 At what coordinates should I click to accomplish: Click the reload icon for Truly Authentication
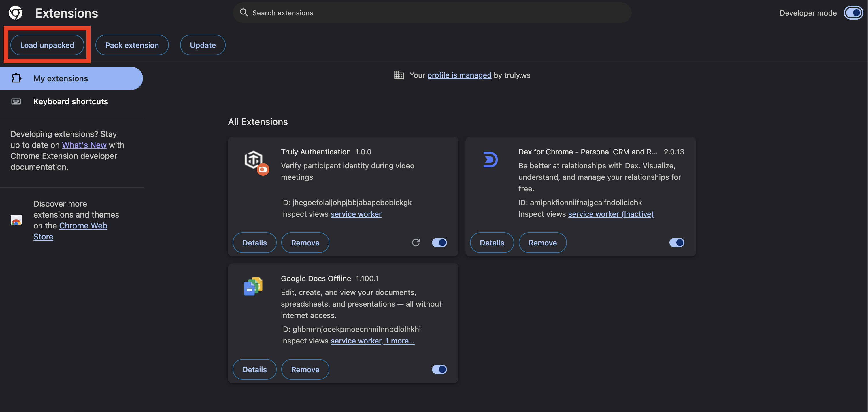pyautogui.click(x=416, y=243)
